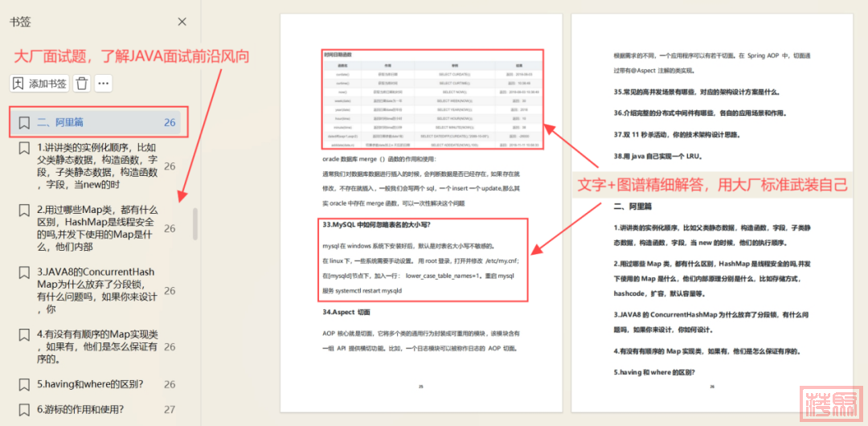This screenshot has width=868, height=426.
Task: Click bookmark icon beside 1.讲讲类的实例化顺序
Action: click(x=24, y=149)
